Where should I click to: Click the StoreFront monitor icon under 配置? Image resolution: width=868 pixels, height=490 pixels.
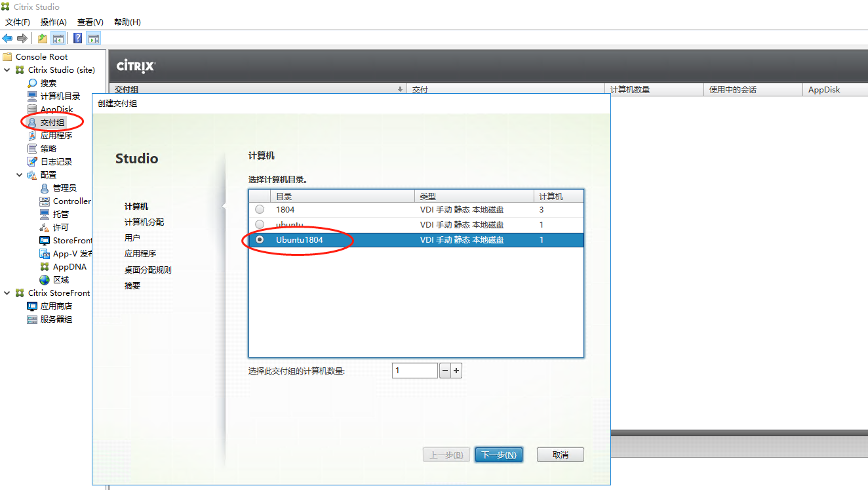pyautogui.click(x=45, y=240)
